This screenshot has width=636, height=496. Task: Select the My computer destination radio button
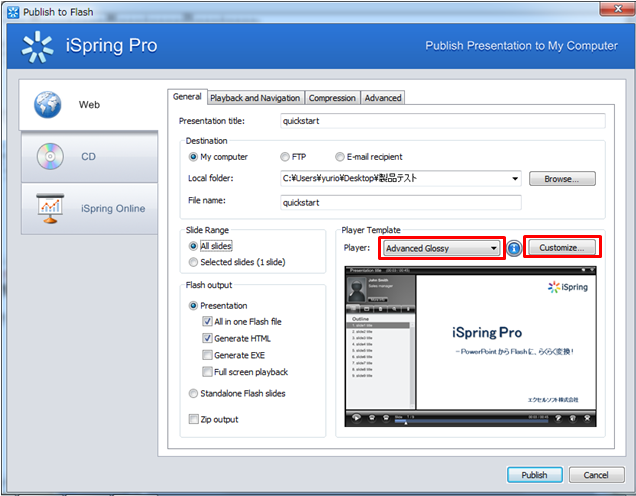coord(193,157)
